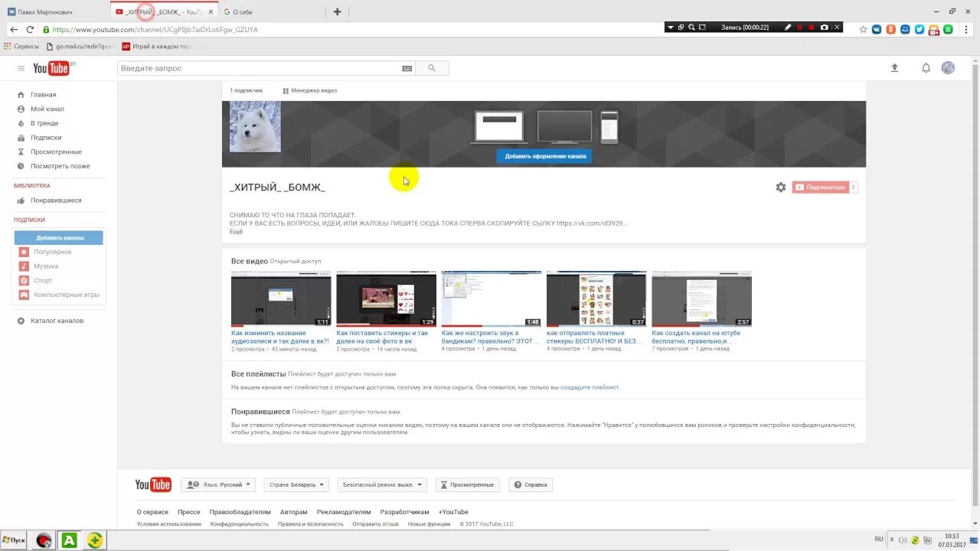Viewport: 980px width, 551px height.
Task: Click the upload video arrow icon
Action: click(x=894, y=68)
